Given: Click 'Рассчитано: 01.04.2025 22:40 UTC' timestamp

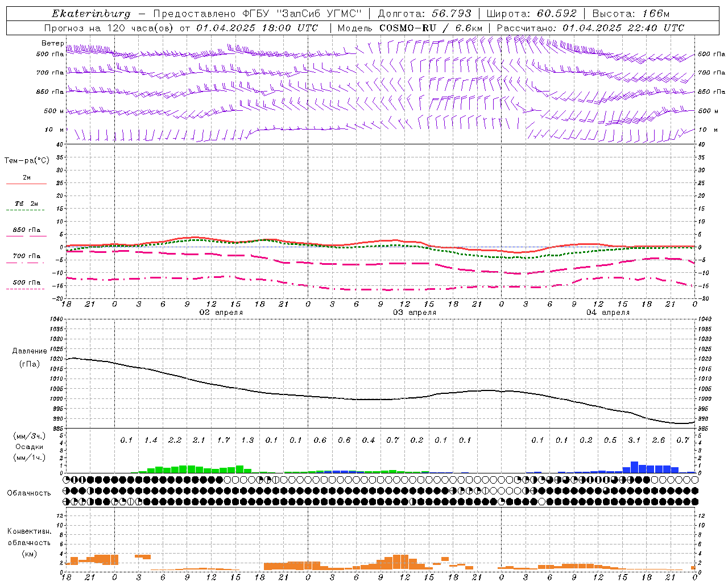Looking at the screenshot, I should pyautogui.click(x=590, y=28).
